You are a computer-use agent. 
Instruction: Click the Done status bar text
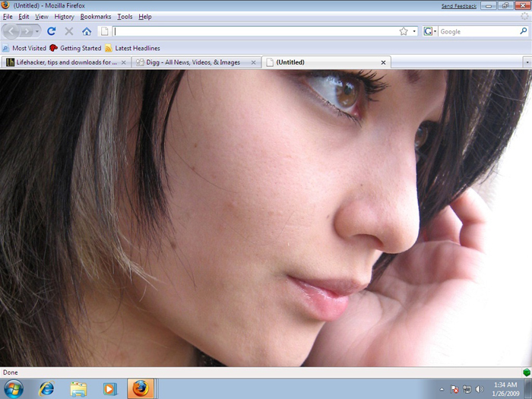point(10,372)
